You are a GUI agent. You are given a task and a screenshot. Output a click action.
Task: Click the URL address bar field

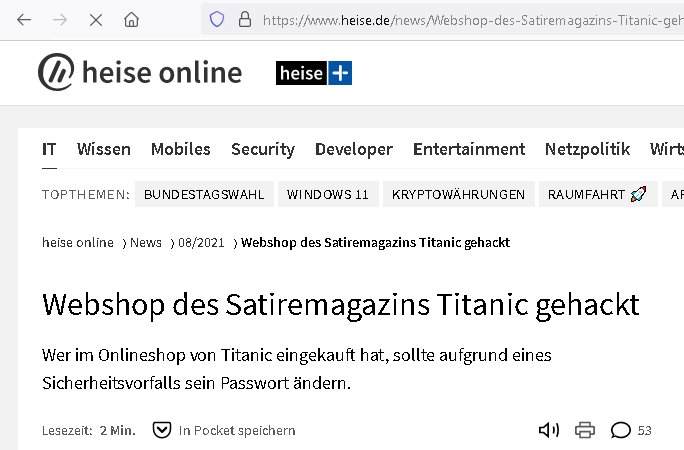pyautogui.click(x=470, y=20)
